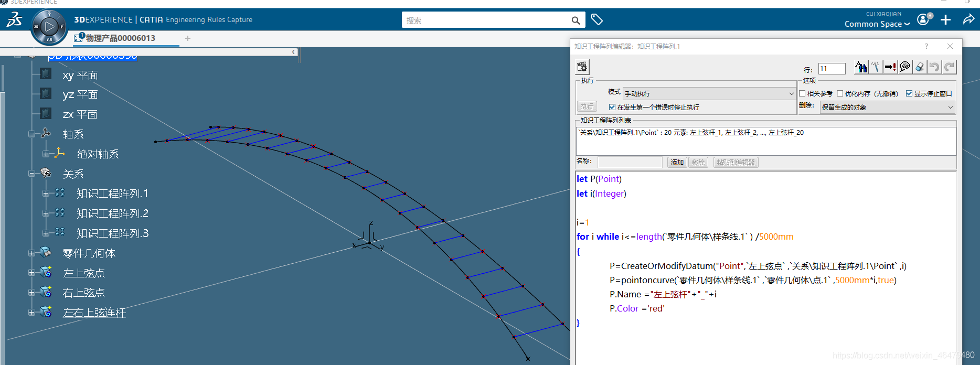980x365 pixels.
Task: Open the Common Space user menu
Action: coord(877,24)
